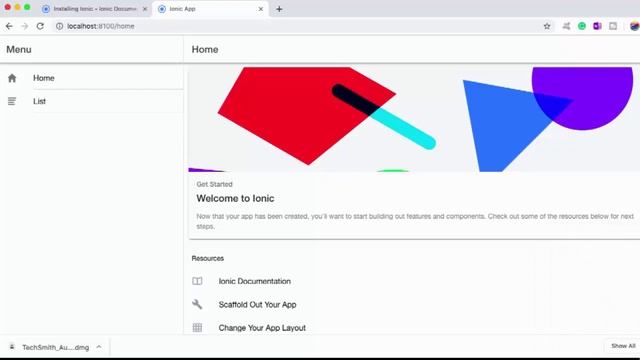The width and height of the screenshot is (640, 360).
Task: Close the Ionic App tab
Action: [x=261, y=9]
